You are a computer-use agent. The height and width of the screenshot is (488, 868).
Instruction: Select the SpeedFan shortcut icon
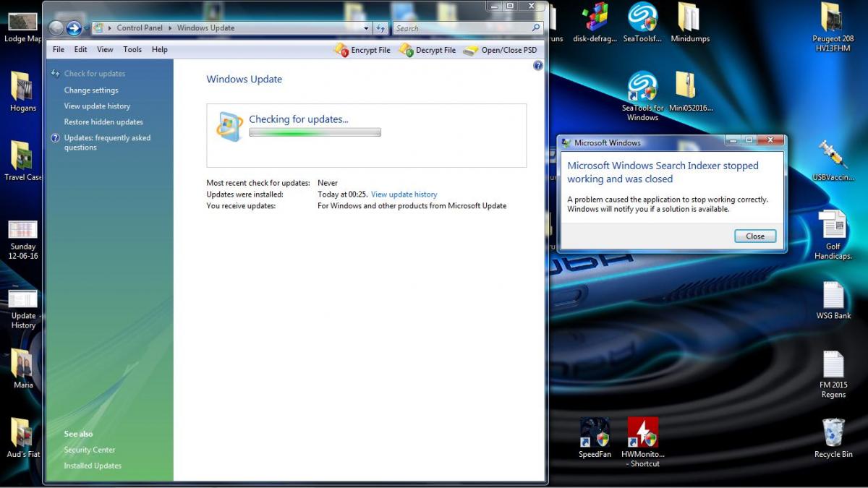tap(595, 438)
